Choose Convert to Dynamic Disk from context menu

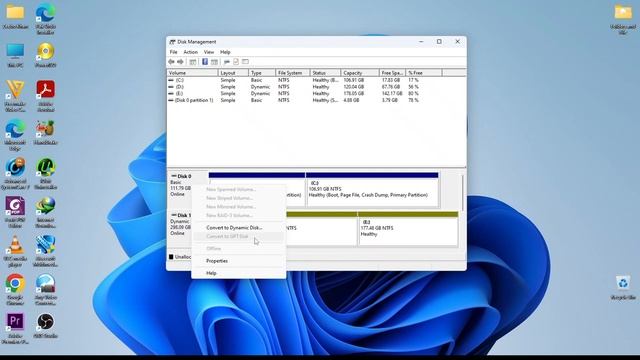[238, 228]
